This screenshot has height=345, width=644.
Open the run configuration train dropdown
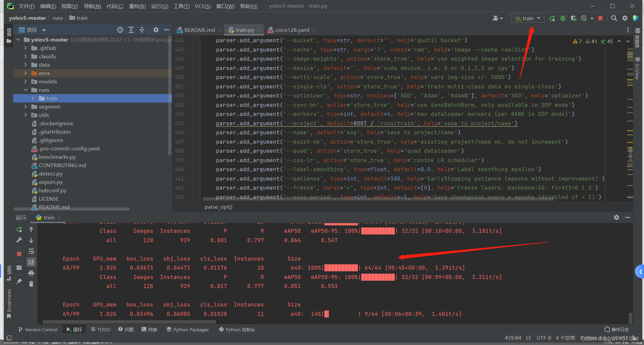(527, 18)
